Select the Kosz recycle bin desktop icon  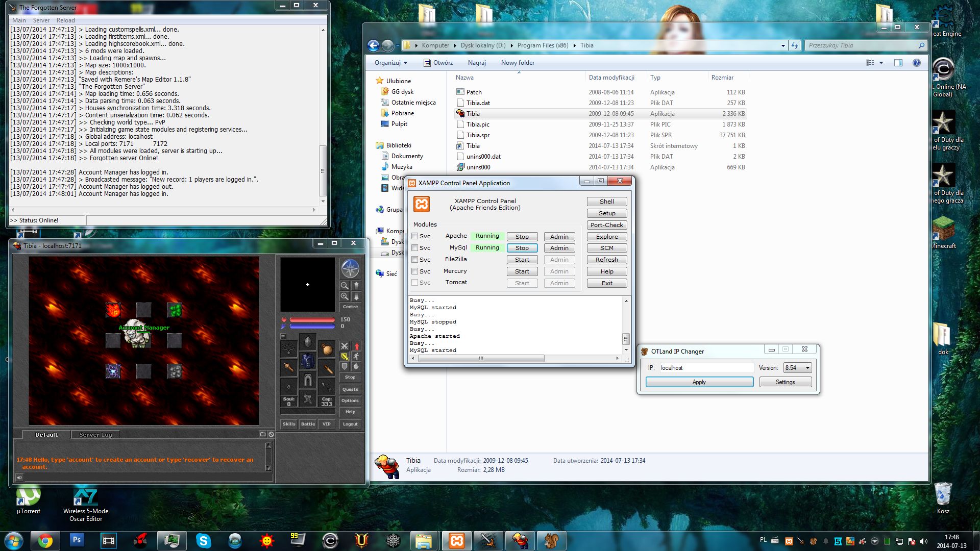[x=943, y=498]
